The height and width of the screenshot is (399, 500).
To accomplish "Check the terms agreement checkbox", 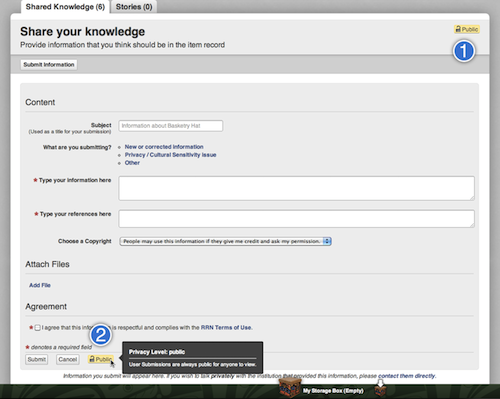I will point(38,328).
